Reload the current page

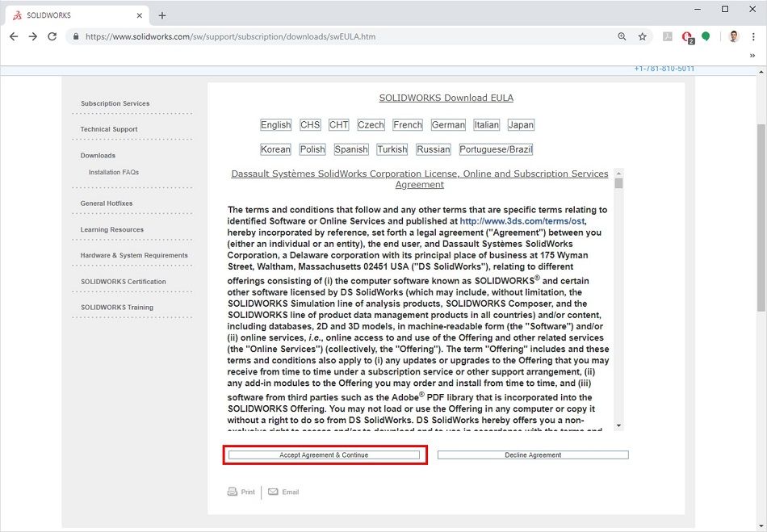pyautogui.click(x=52, y=36)
